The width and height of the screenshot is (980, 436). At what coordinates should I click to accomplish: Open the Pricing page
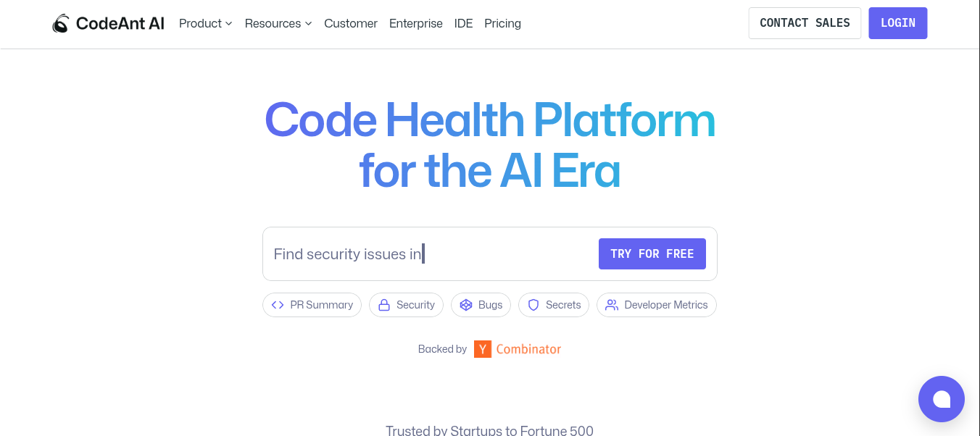click(502, 23)
